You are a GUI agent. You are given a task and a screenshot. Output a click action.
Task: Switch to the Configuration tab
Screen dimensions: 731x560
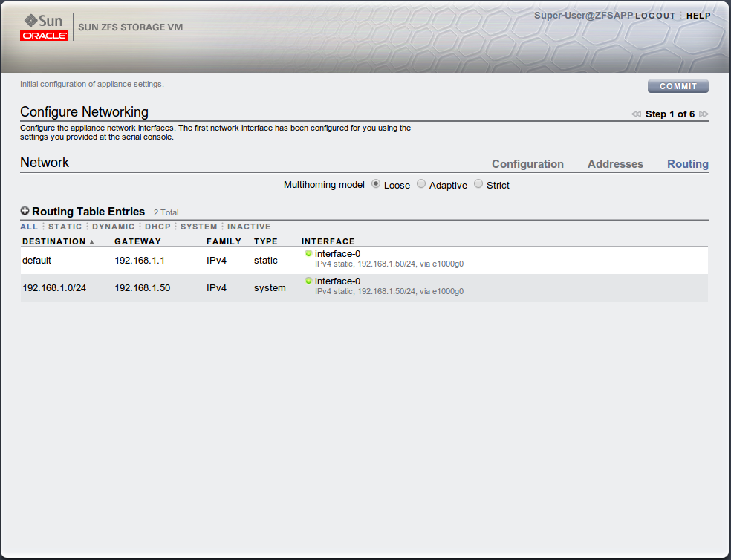coord(527,163)
